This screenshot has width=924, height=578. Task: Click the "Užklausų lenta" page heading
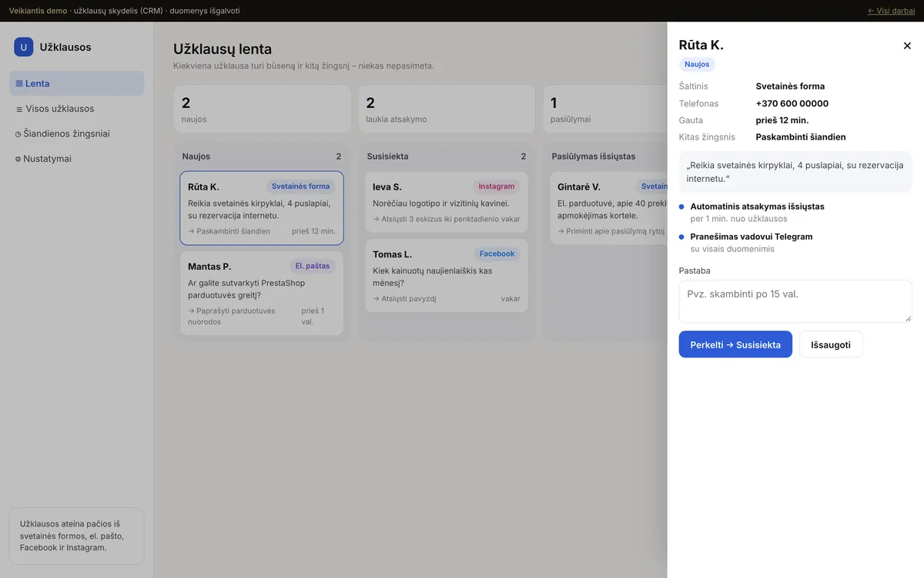point(223,49)
